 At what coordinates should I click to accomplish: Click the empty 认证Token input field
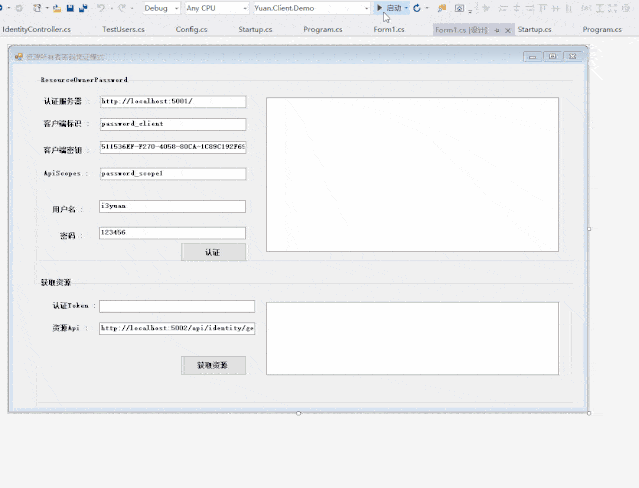coord(176,306)
